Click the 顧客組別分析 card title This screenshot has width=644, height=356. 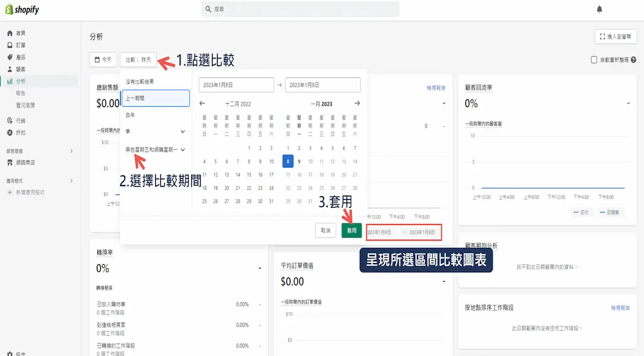click(481, 245)
